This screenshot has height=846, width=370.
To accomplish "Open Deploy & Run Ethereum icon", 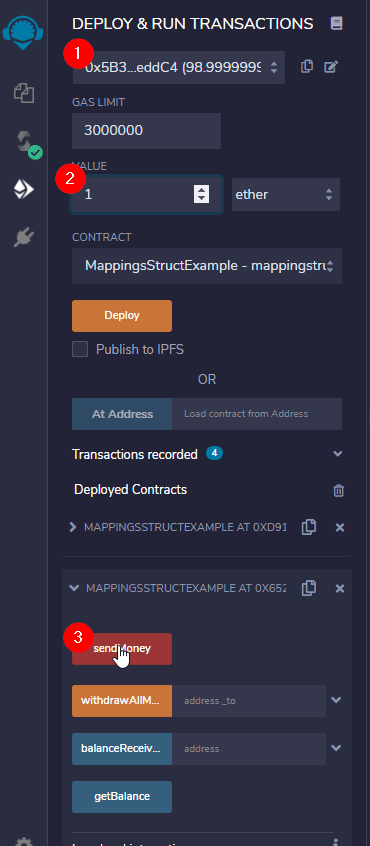I will (24, 188).
